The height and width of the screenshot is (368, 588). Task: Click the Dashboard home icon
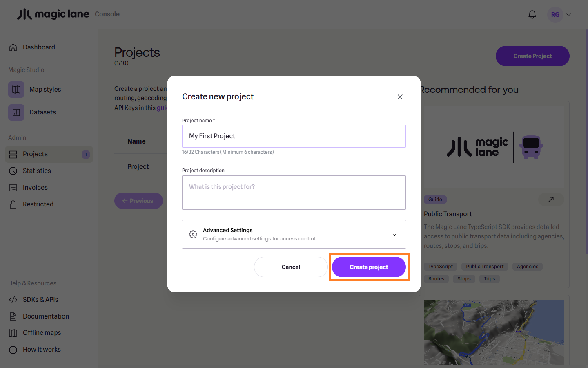13,47
